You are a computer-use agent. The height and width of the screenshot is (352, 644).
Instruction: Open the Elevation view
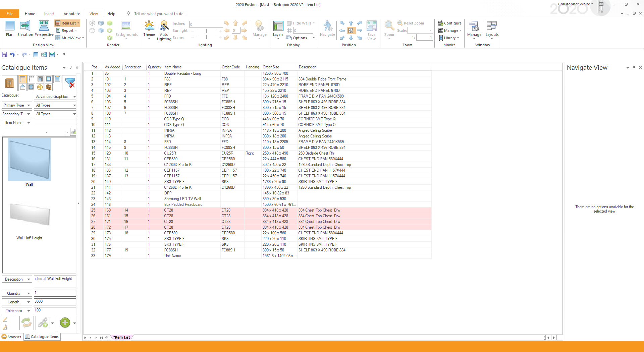point(25,28)
